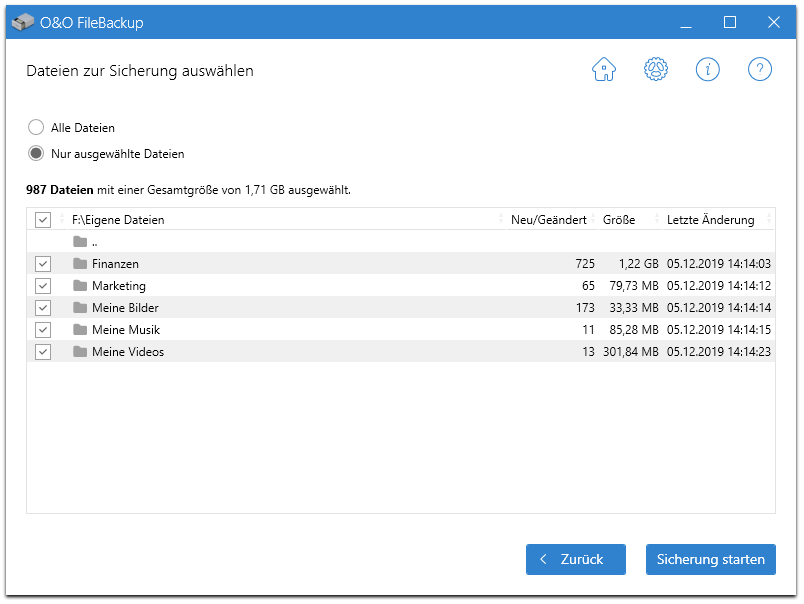Click the 725 new/changed count
Screen dimensions: 804x604
pyautogui.click(x=585, y=264)
